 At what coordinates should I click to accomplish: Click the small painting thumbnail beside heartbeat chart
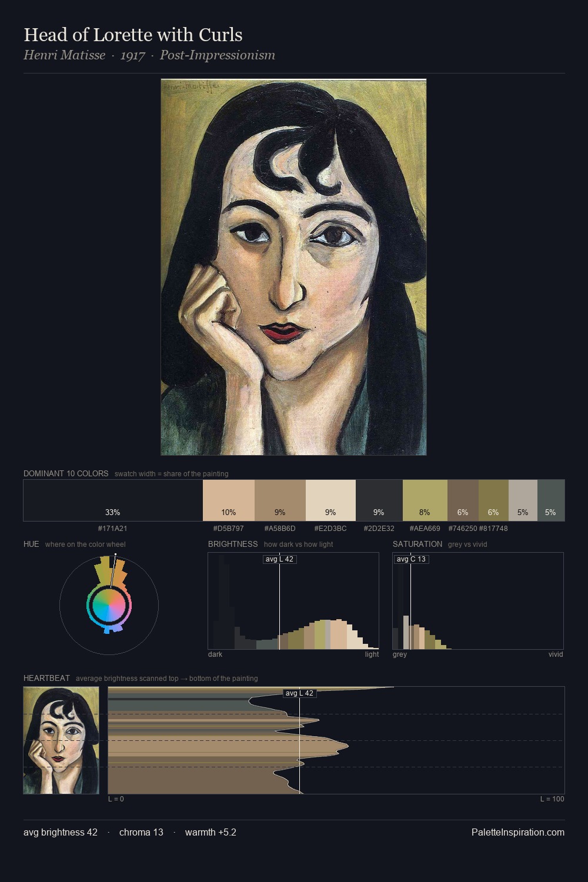point(61,740)
